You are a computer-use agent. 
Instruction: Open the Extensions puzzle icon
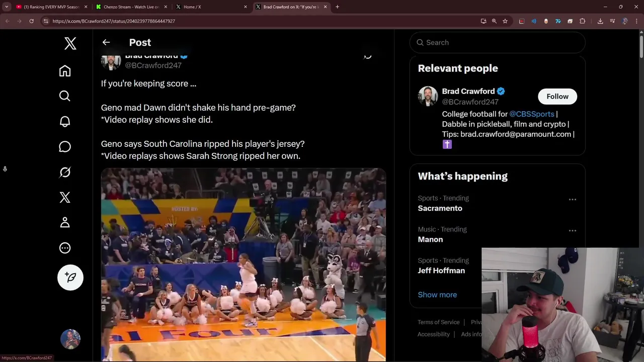click(x=583, y=21)
